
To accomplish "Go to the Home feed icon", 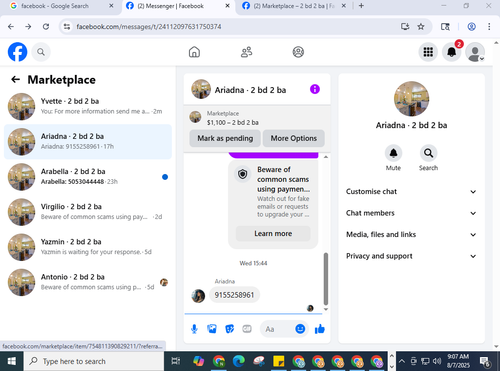I will click(x=194, y=52).
